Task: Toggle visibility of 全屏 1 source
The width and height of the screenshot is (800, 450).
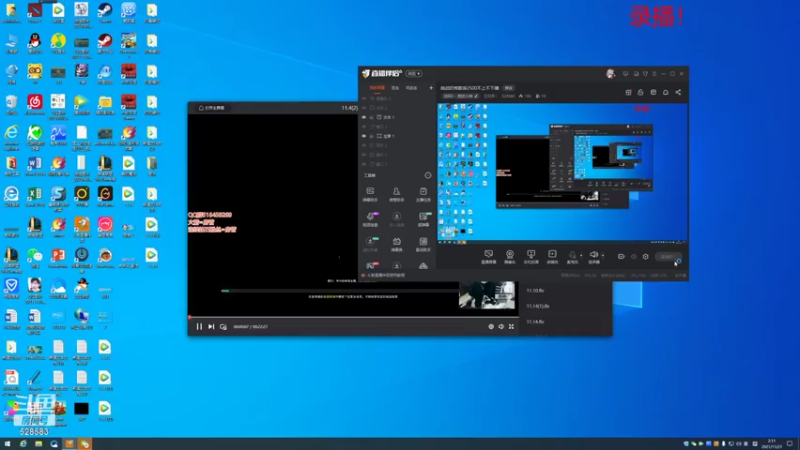Action: point(364,136)
